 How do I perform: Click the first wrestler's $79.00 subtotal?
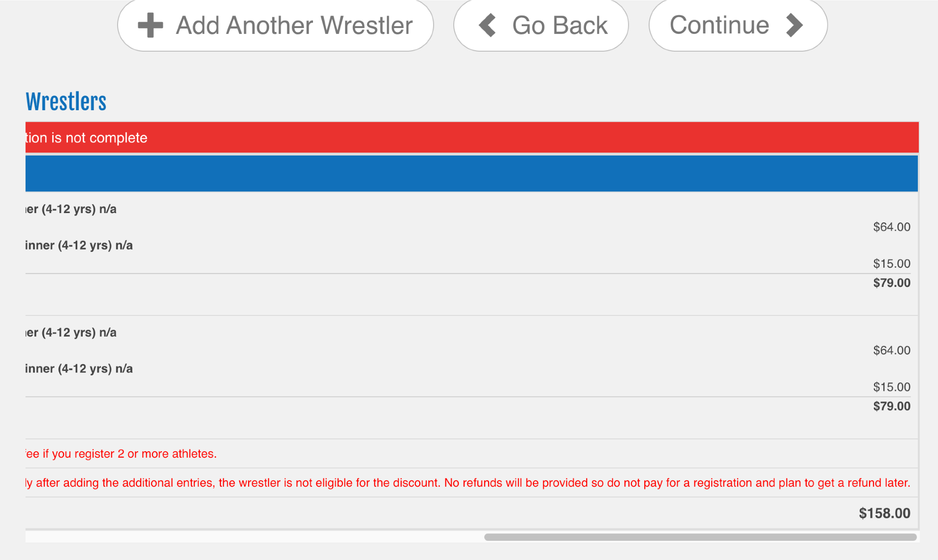click(891, 283)
